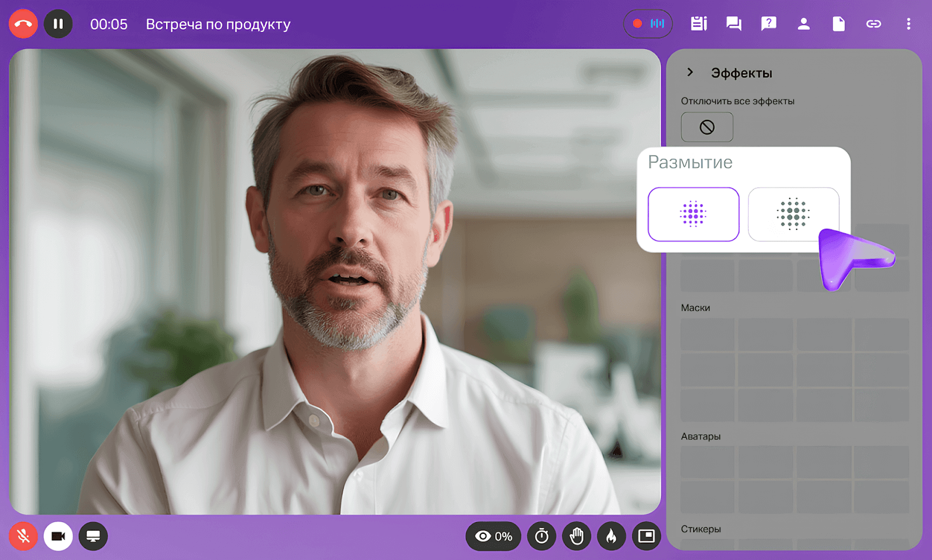The image size is (932, 560).
Task: Show the participants list
Action: pyautogui.click(x=803, y=24)
